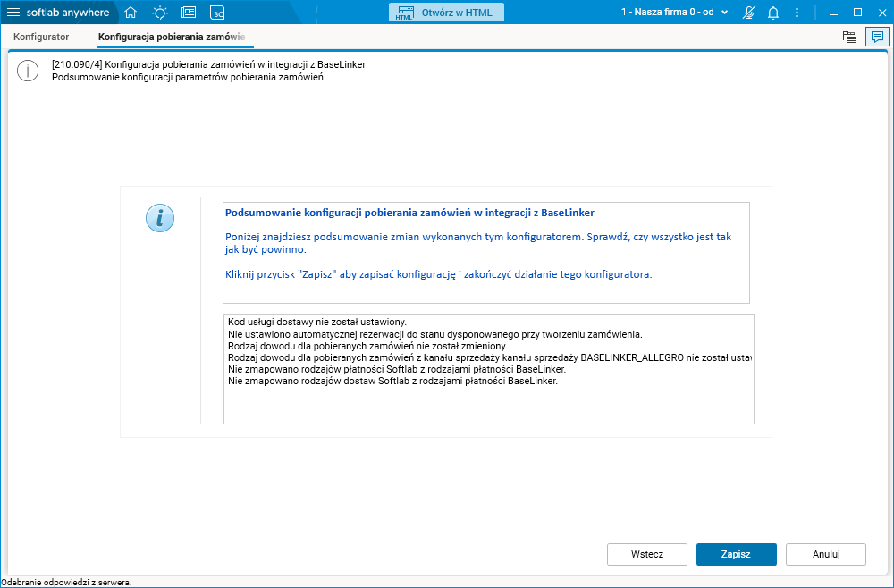Viewport: 894px width, 588px height.
Task: Click the header info circle icon
Action: pos(28,71)
